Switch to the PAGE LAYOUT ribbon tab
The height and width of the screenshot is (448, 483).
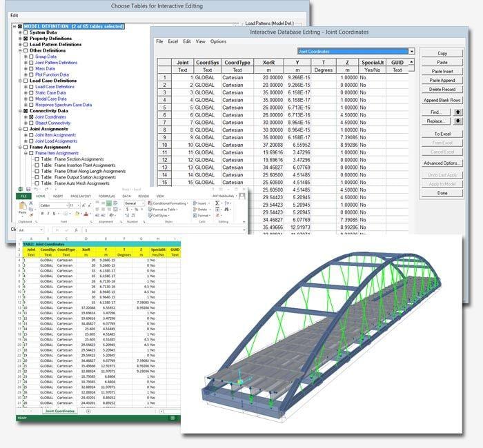(x=81, y=196)
